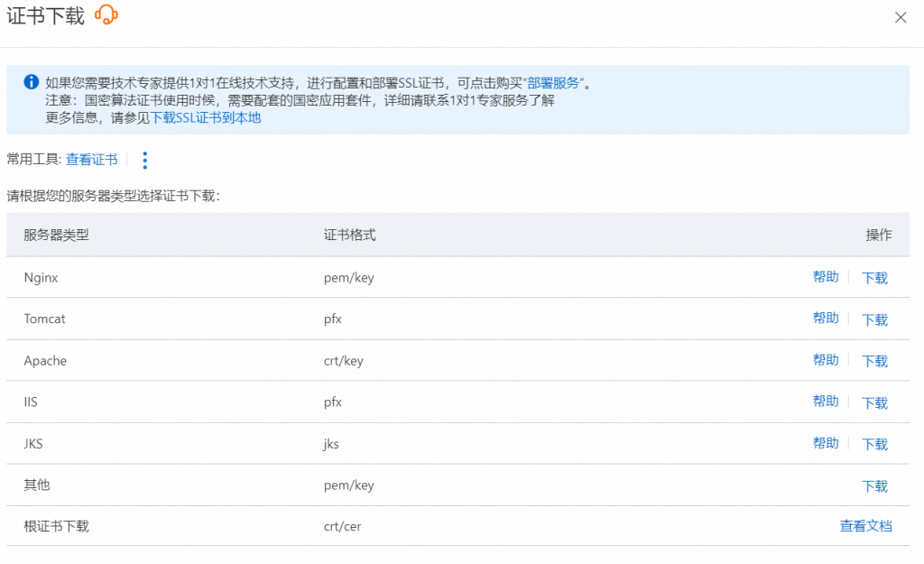Click the blue info icon in notice
This screenshot has width=924, height=564.
coord(31,82)
